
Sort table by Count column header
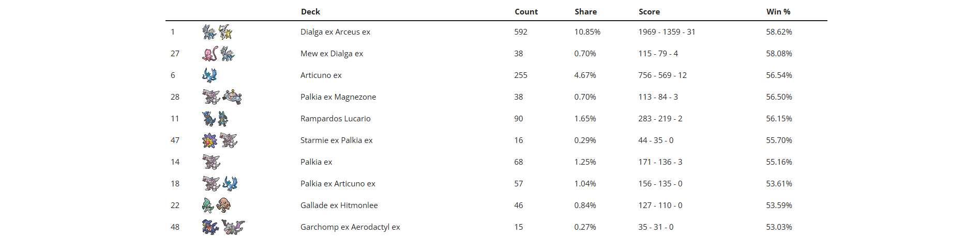[x=526, y=11]
